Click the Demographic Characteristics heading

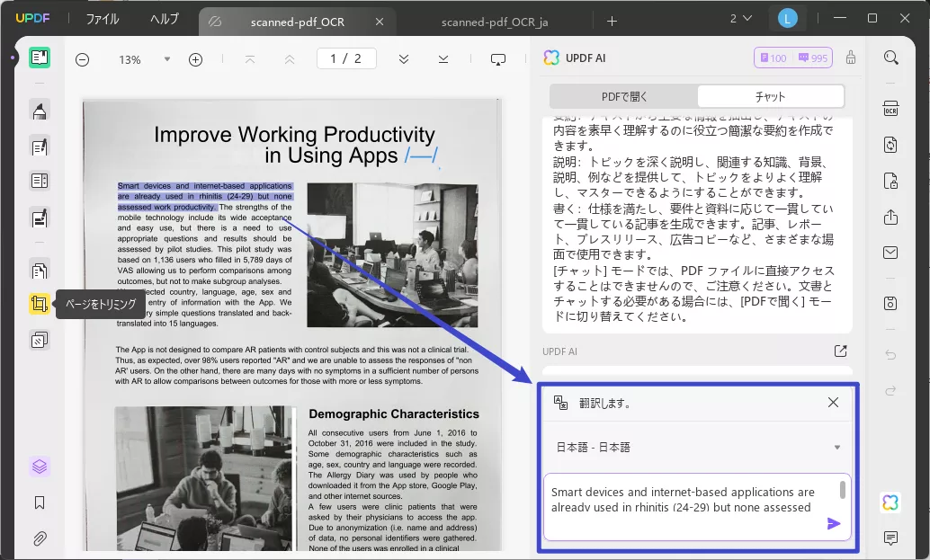click(x=394, y=414)
